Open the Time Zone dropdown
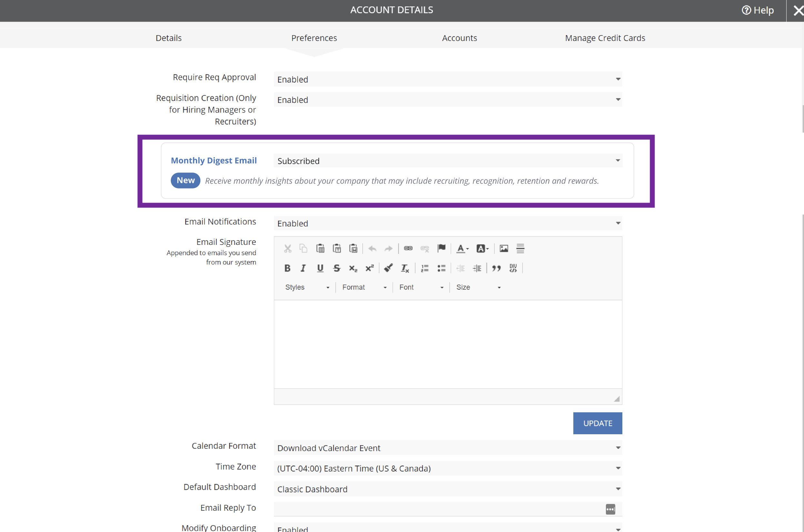 coord(448,468)
